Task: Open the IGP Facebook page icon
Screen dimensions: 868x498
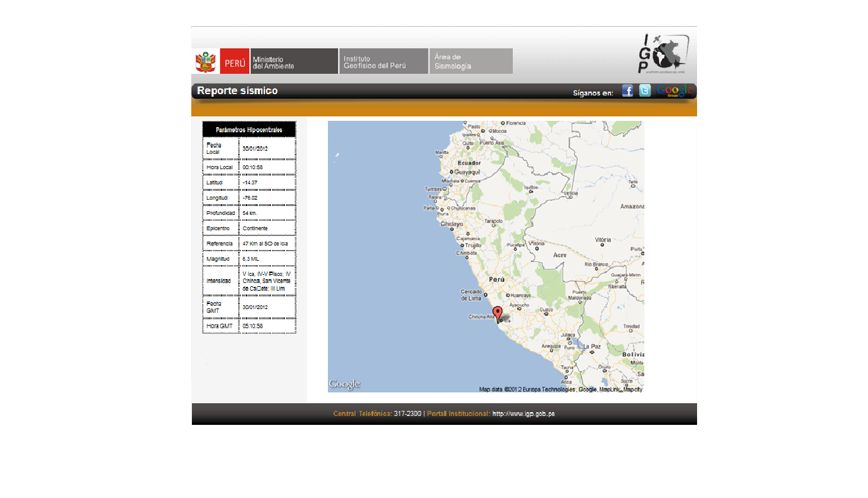Action: click(627, 91)
